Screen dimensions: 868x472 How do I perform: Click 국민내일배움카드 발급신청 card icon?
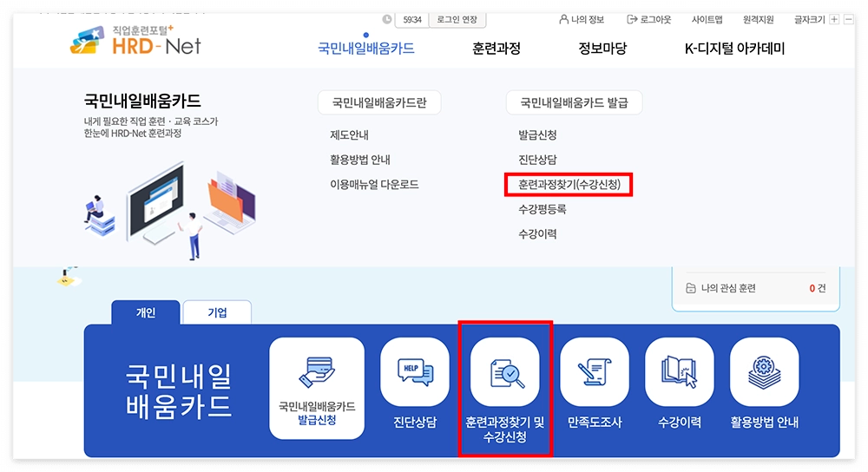point(317,388)
